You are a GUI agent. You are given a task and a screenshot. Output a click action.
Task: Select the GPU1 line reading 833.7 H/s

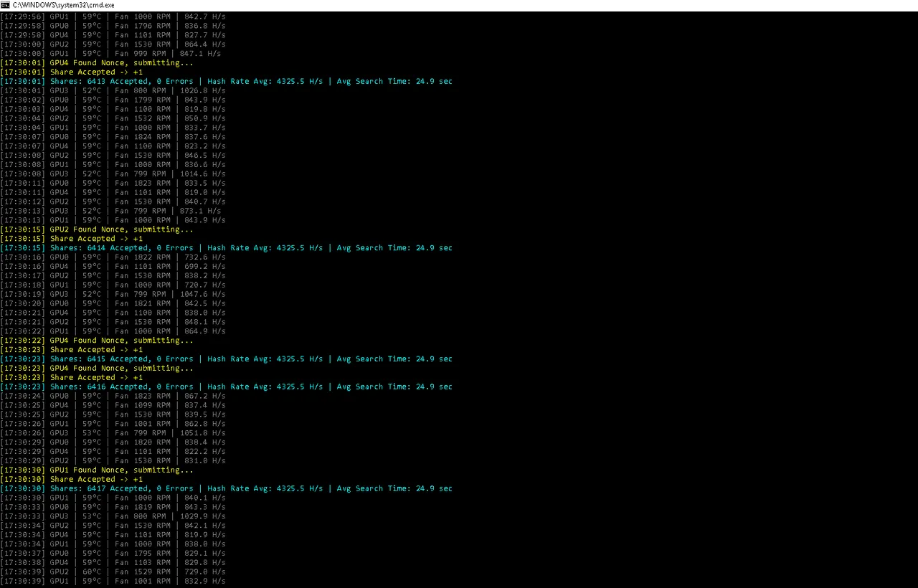pos(113,128)
